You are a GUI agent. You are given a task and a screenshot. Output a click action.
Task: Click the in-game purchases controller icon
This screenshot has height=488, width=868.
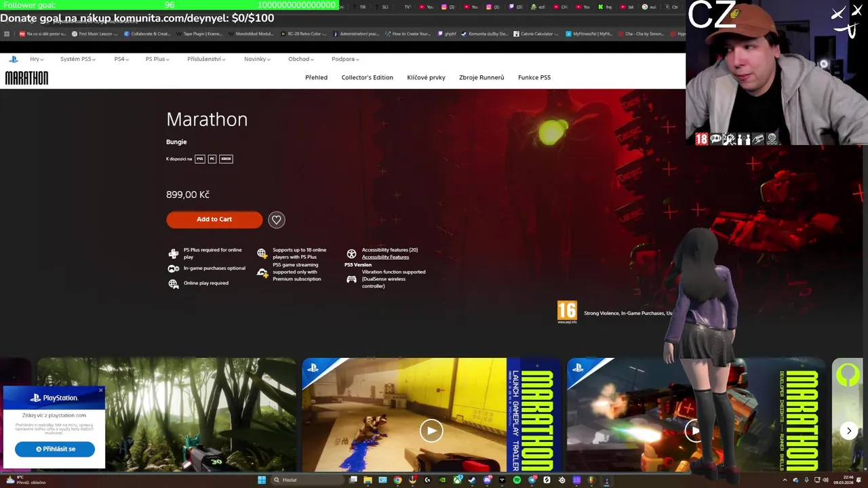(x=173, y=268)
